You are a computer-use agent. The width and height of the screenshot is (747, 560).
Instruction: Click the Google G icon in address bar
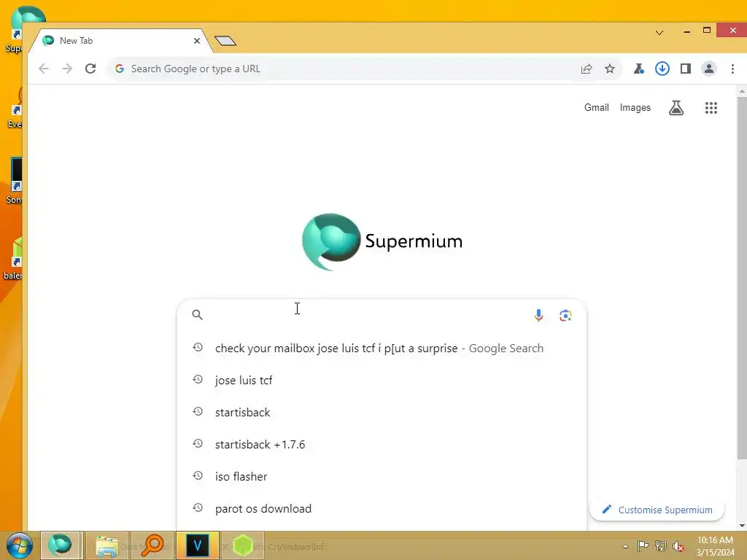coord(120,69)
